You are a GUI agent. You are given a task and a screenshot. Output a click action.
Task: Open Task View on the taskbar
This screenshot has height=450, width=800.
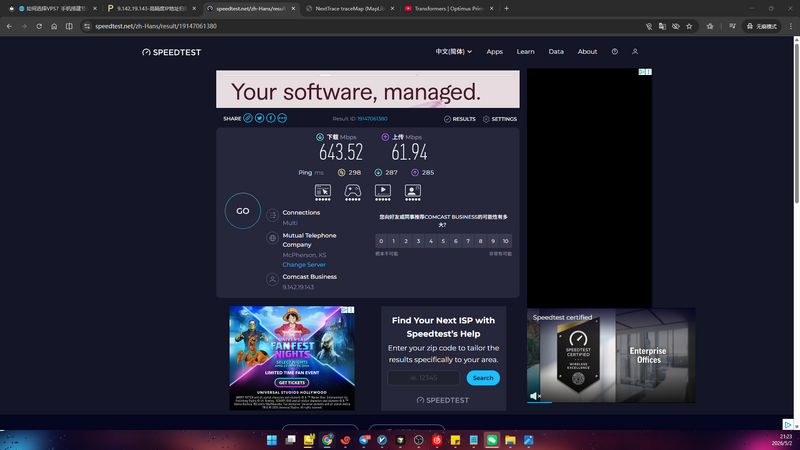coord(290,440)
